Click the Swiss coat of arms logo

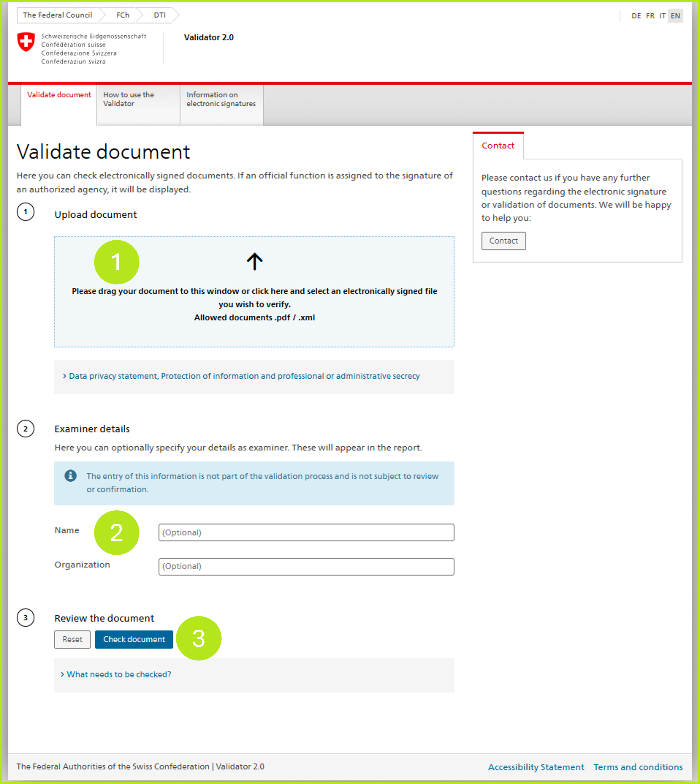point(26,42)
